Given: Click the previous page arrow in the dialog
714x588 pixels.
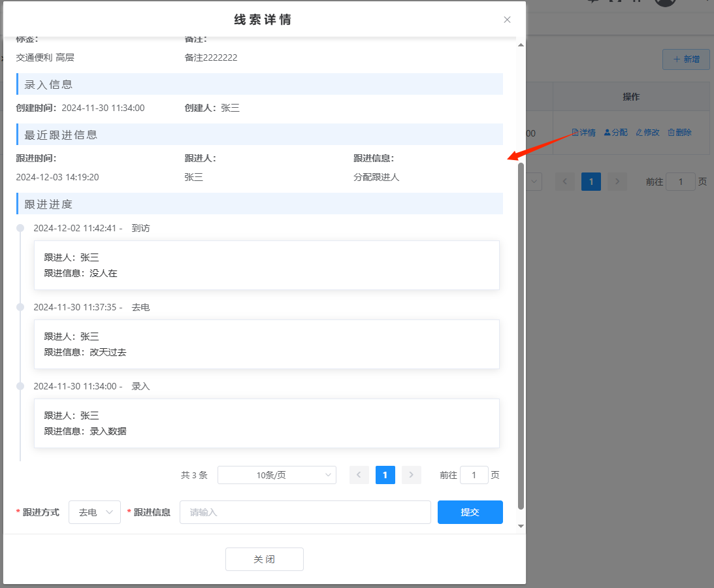Looking at the screenshot, I should pos(359,475).
